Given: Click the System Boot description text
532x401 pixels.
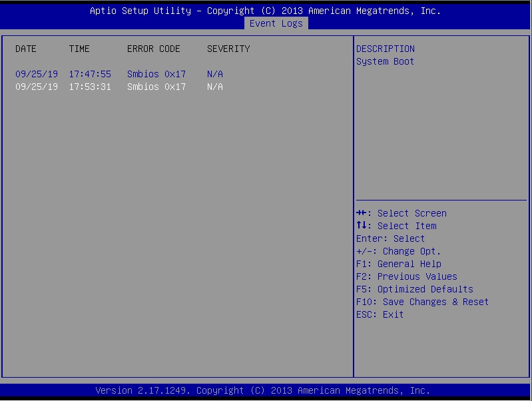Looking at the screenshot, I should [x=385, y=61].
